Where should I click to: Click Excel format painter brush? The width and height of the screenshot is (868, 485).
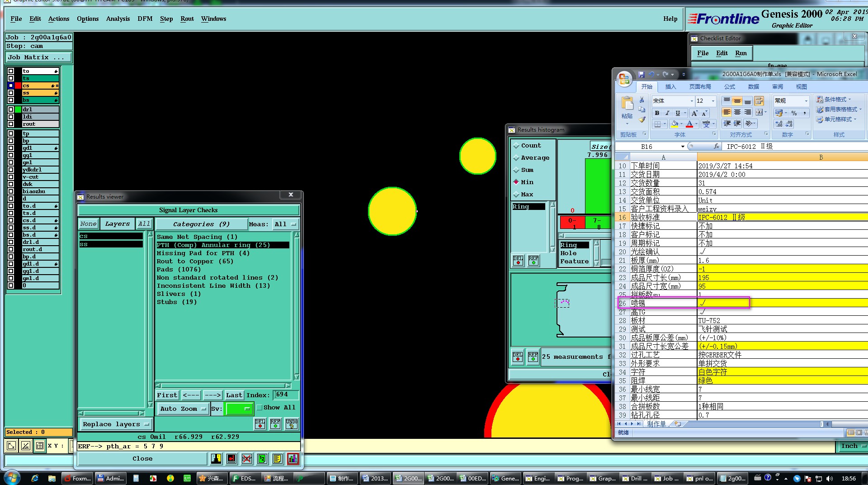pyautogui.click(x=642, y=119)
